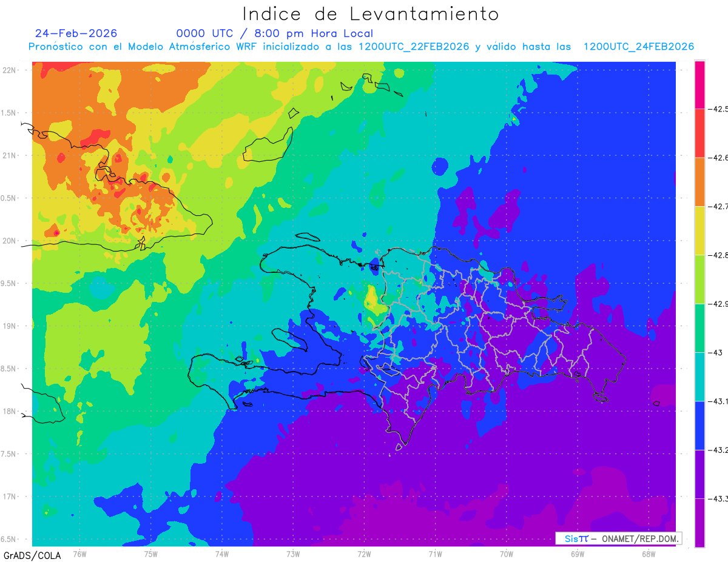Click the "20N" latitude label
The height and width of the screenshot is (562, 728).
click(10, 241)
